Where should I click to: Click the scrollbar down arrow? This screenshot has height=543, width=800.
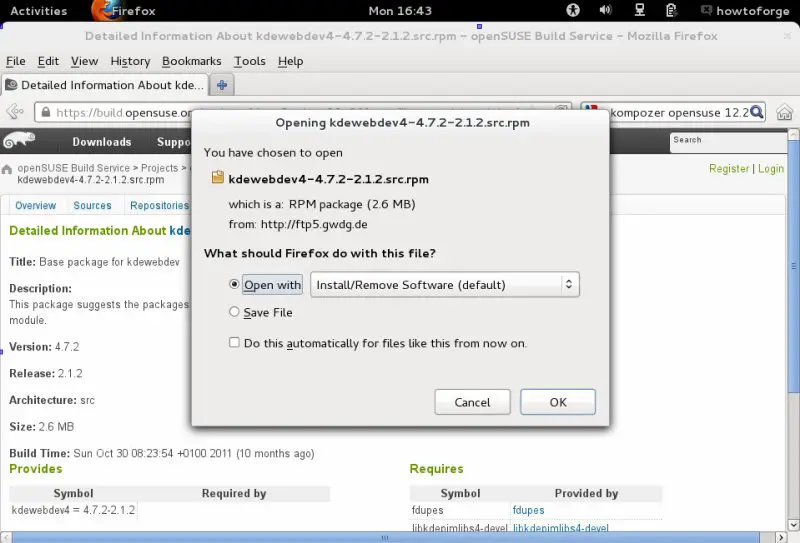[793, 525]
